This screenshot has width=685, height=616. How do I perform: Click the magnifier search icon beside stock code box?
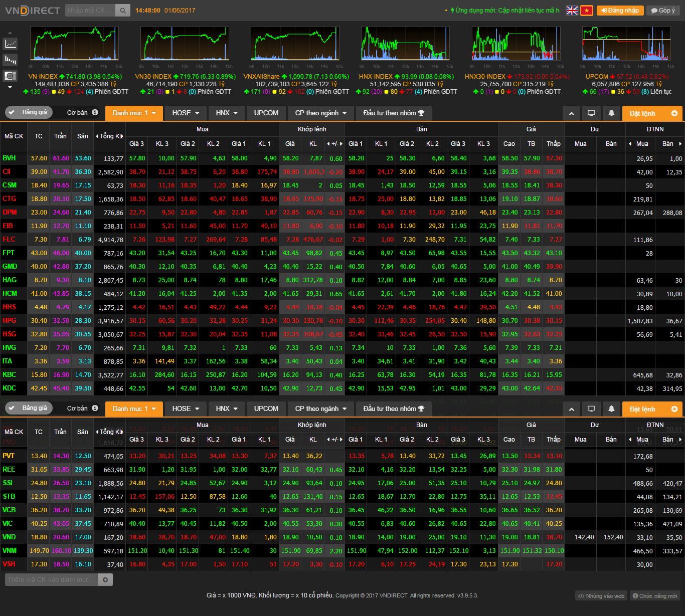click(123, 10)
